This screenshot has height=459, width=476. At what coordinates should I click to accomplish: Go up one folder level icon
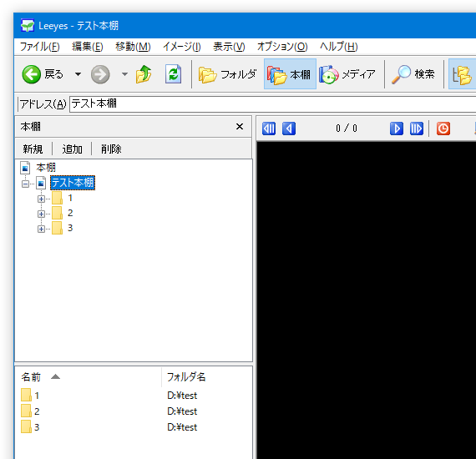(144, 74)
